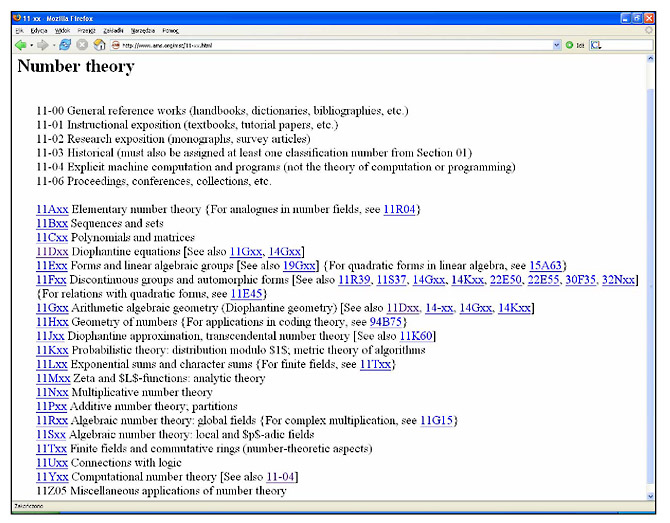Expand the Forward button history dropdown arrow

click(x=55, y=45)
